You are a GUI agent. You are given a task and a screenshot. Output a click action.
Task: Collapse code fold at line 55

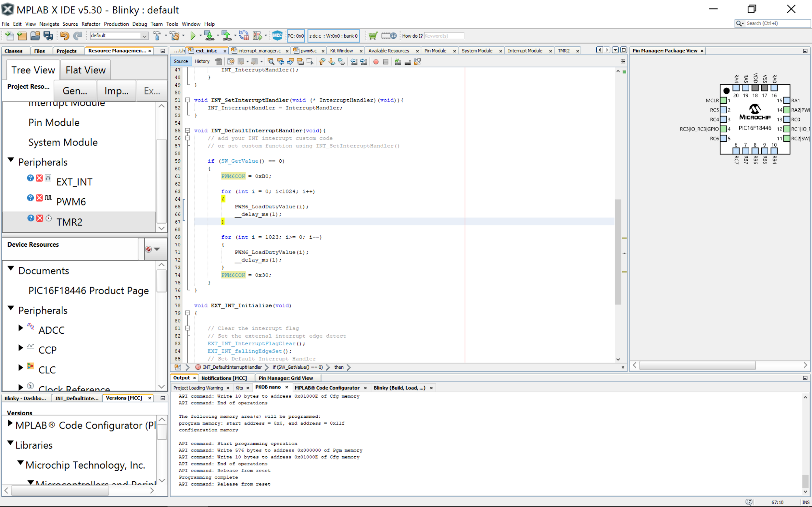coord(188,130)
